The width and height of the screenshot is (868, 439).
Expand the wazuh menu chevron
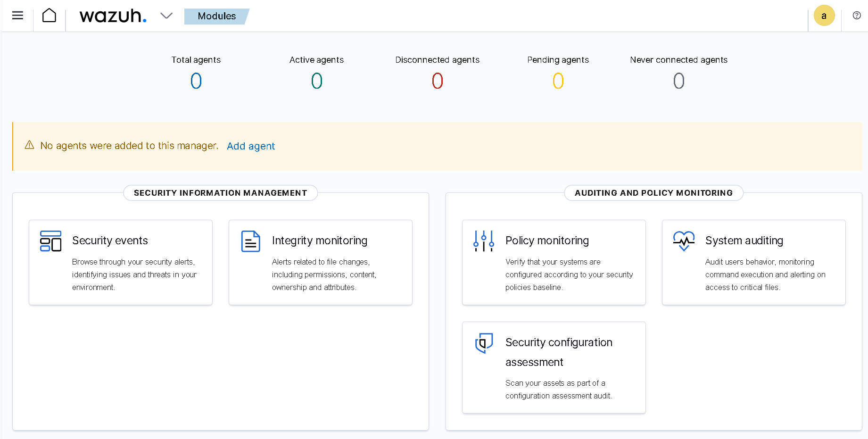coord(166,16)
